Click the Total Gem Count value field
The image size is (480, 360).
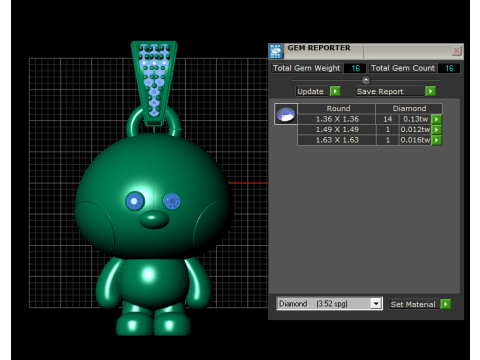[449, 68]
